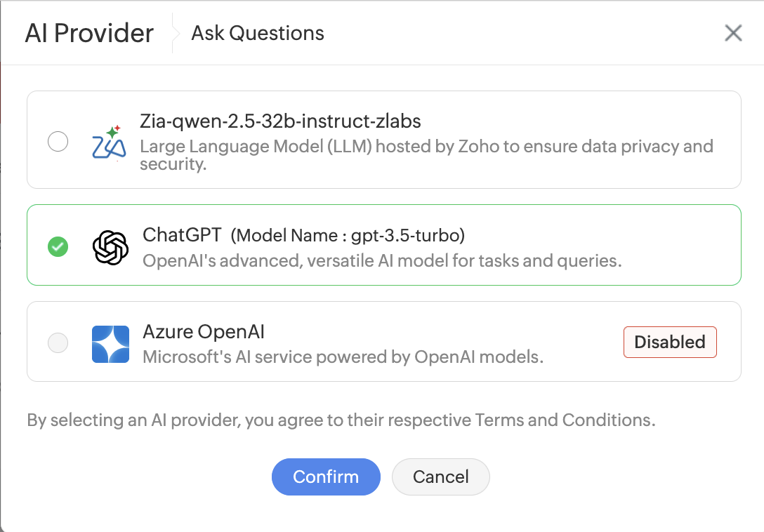Click the Disabled badge on Azure OpenAI
This screenshot has height=532, width=764.
pos(670,342)
